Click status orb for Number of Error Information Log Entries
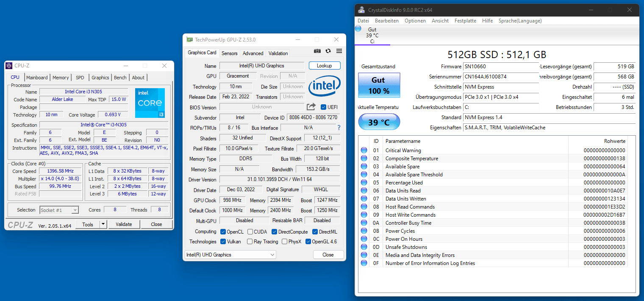 pos(364,263)
